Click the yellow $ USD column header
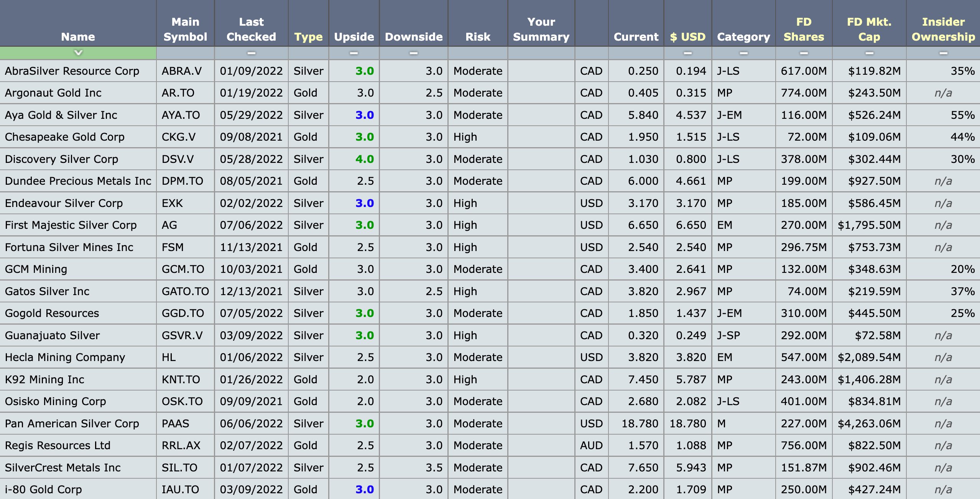The width and height of the screenshot is (980, 499). click(x=687, y=37)
